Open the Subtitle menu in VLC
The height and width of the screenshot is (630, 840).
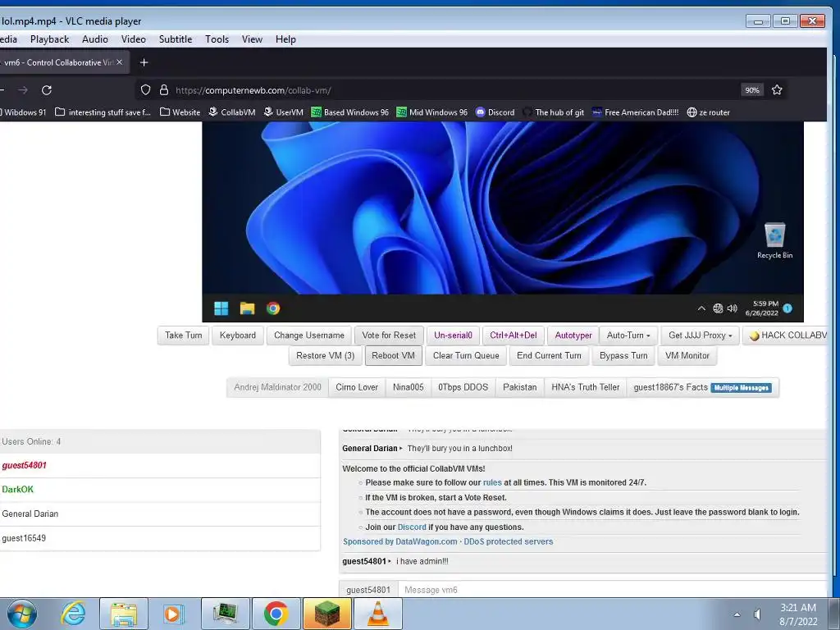pyautogui.click(x=176, y=39)
